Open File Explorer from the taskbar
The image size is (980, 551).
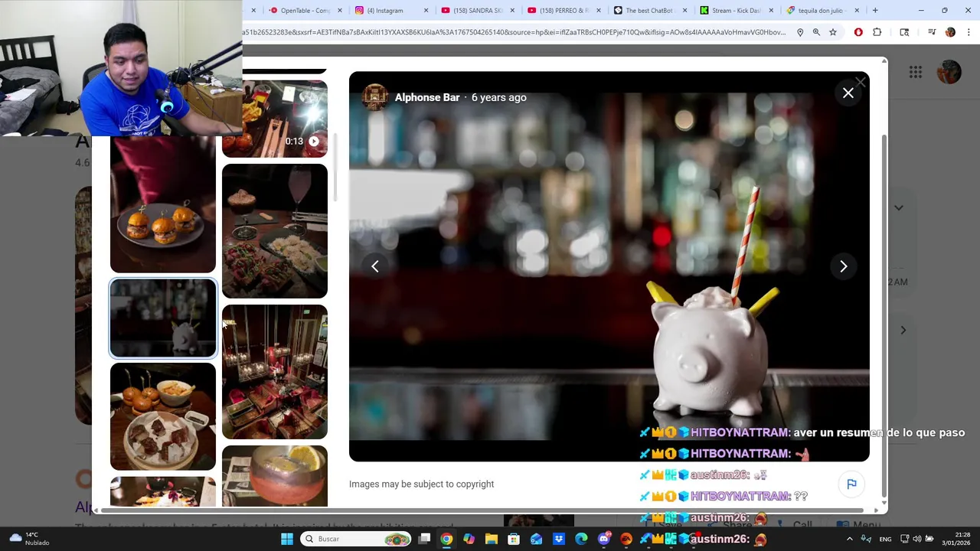click(492, 539)
